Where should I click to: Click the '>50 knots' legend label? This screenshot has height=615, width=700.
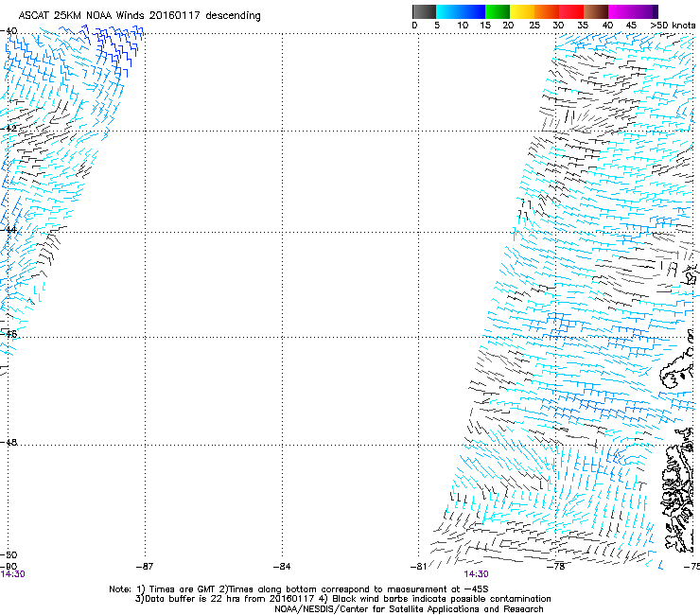[673, 26]
